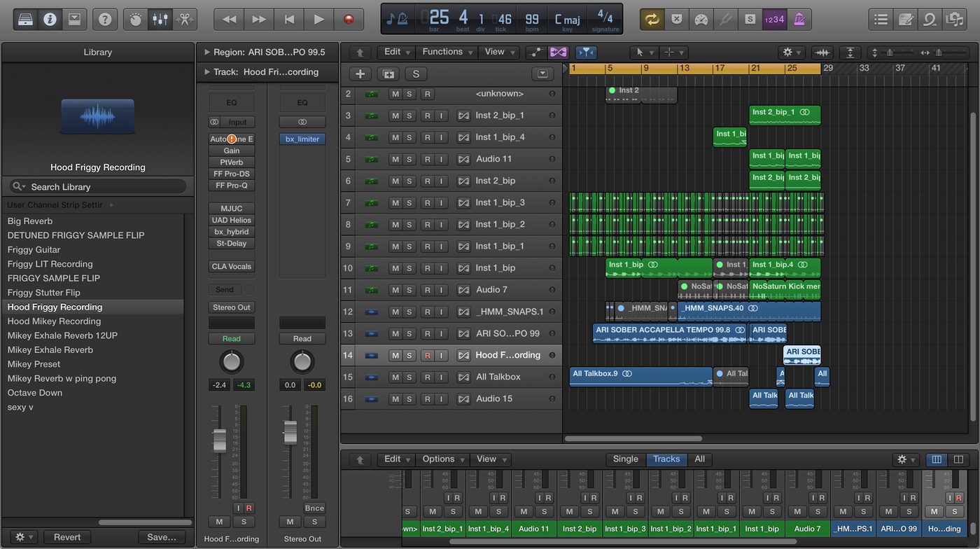This screenshot has height=549, width=980.
Task: Open the Library tray icon
Action: click(x=26, y=20)
